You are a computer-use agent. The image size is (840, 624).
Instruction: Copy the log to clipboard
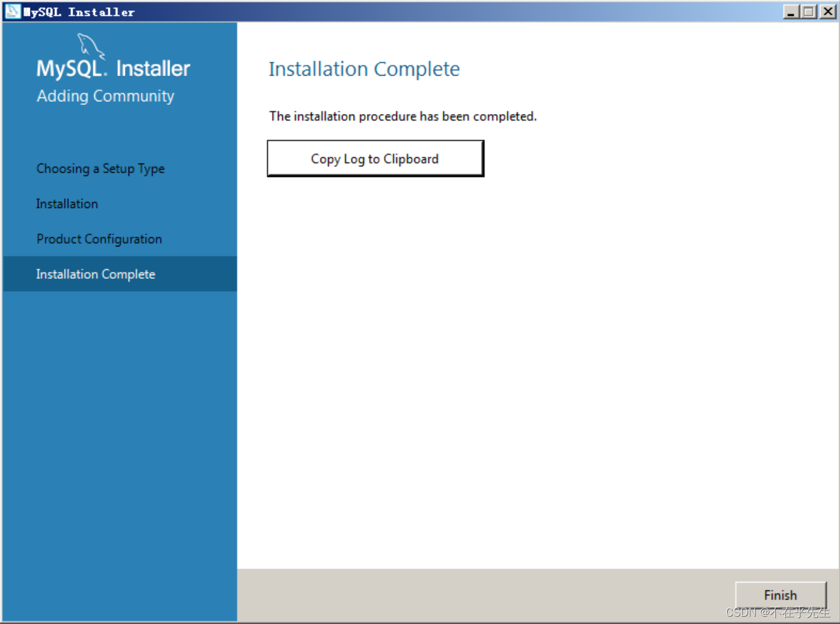click(x=376, y=159)
